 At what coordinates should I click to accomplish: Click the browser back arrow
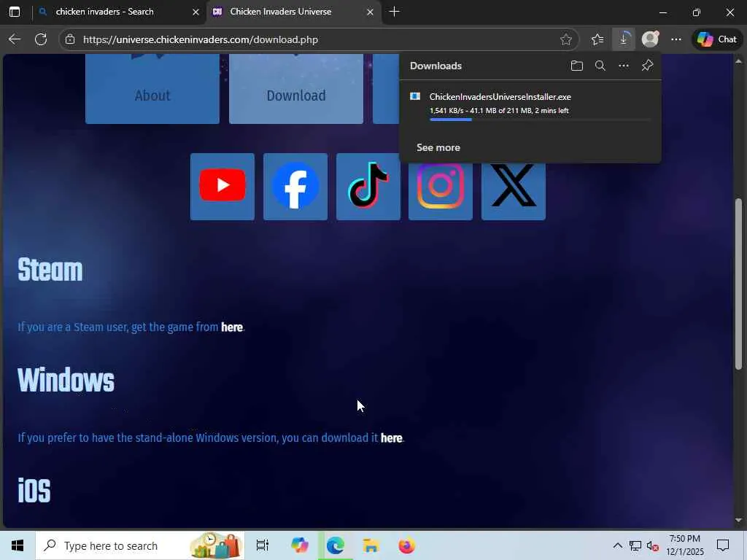click(x=15, y=39)
